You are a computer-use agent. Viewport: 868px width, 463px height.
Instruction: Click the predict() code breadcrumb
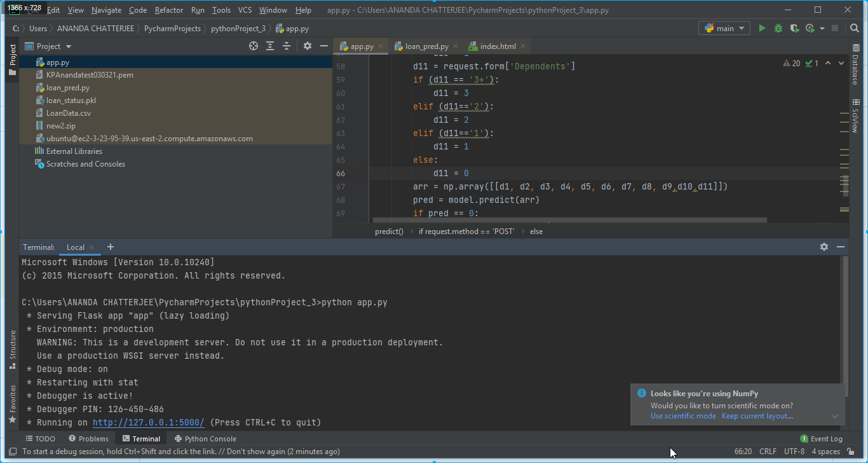[x=389, y=231]
